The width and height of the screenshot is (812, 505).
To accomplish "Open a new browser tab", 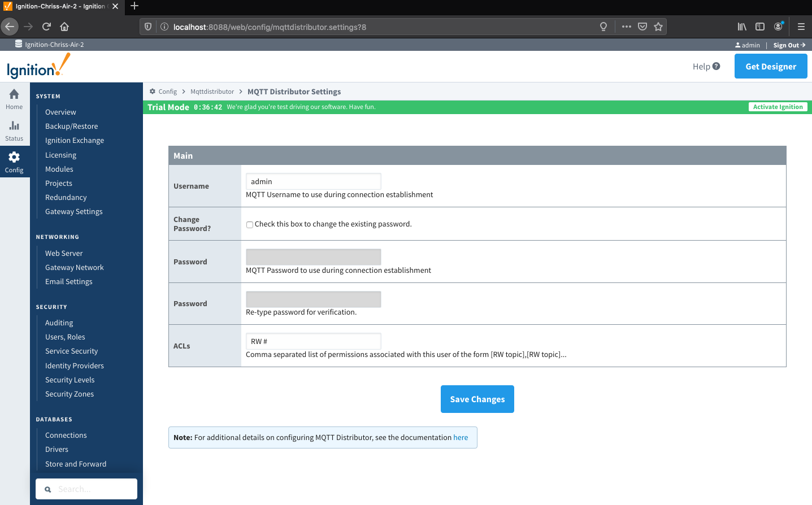I will [134, 6].
